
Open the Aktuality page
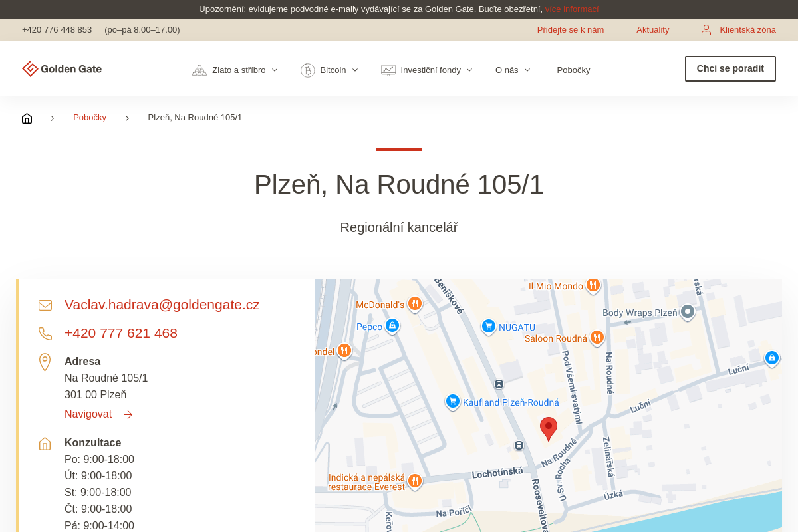point(652,30)
